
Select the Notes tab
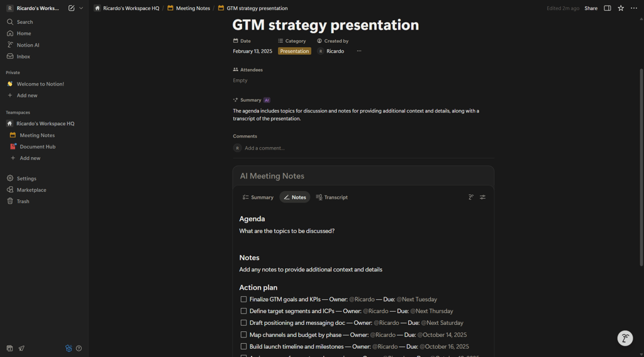295,197
